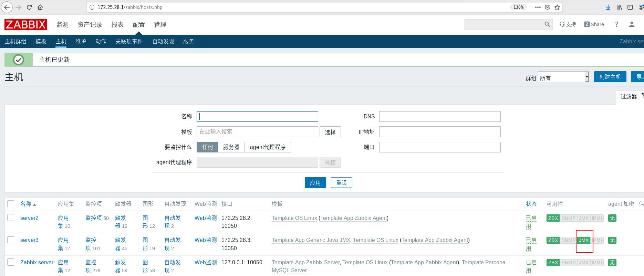The width and height of the screenshot is (644, 276).
Task: Switch to 关联项事件 submenu tab
Action: pyautogui.click(x=129, y=41)
